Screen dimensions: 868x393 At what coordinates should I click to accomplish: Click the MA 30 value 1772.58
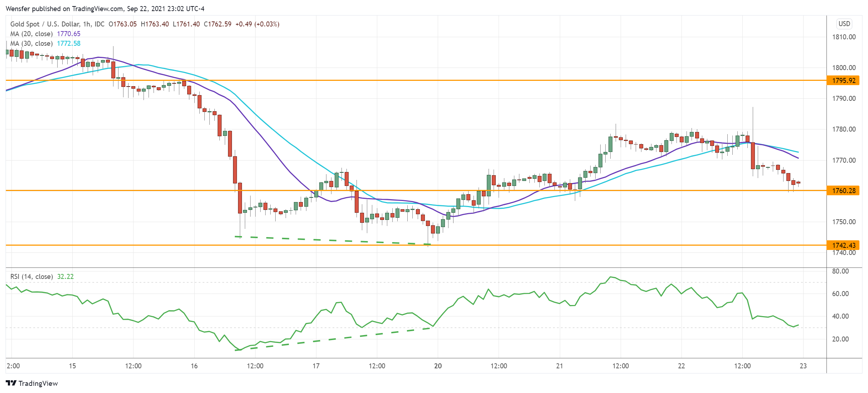pyautogui.click(x=69, y=43)
